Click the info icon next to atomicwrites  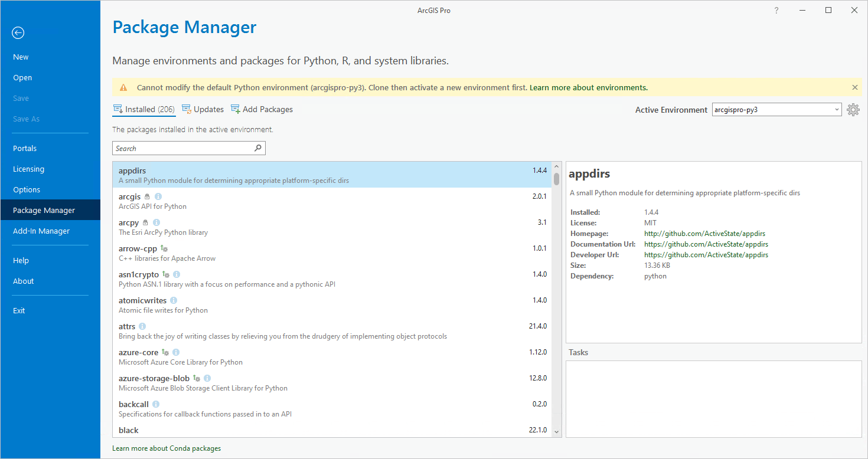point(173,300)
